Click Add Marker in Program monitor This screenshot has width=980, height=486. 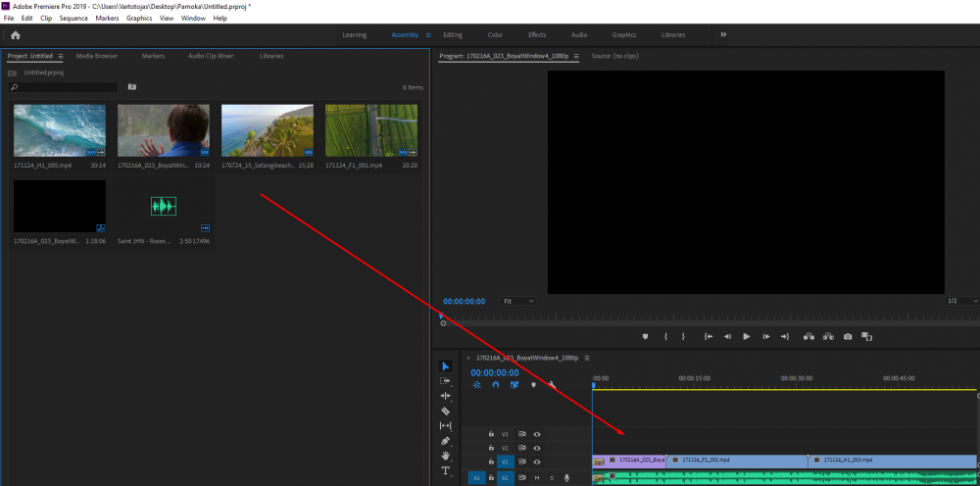(x=645, y=336)
